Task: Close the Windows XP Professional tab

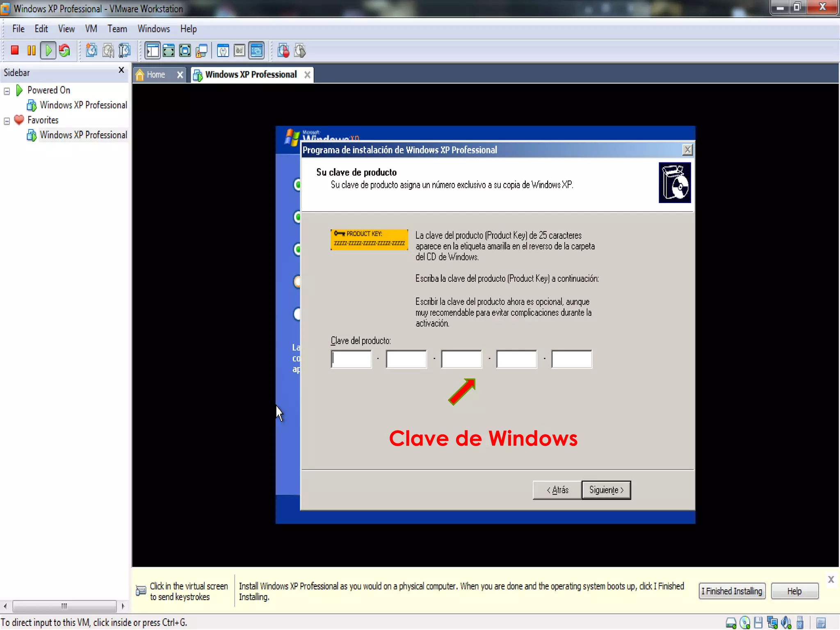Action: click(x=307, y=75)
